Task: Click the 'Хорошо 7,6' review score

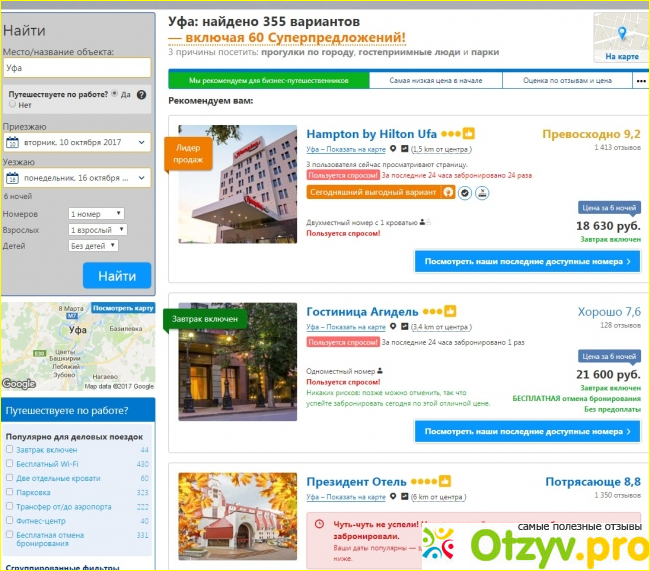Action: (609, 311)
